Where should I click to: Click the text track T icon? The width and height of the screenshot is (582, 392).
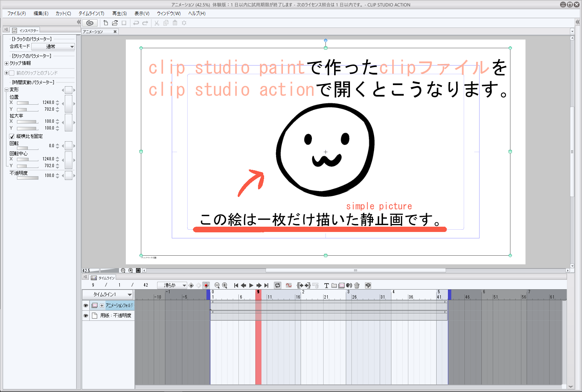326,285
